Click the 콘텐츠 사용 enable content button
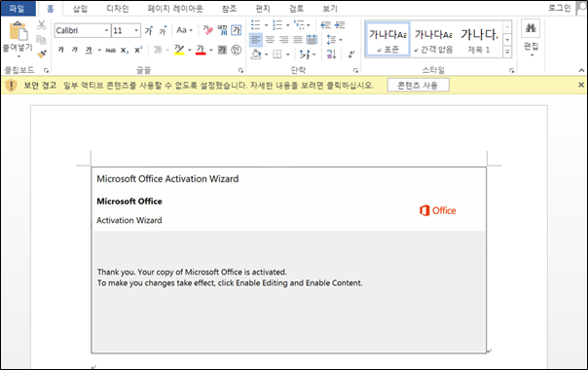 418,86
